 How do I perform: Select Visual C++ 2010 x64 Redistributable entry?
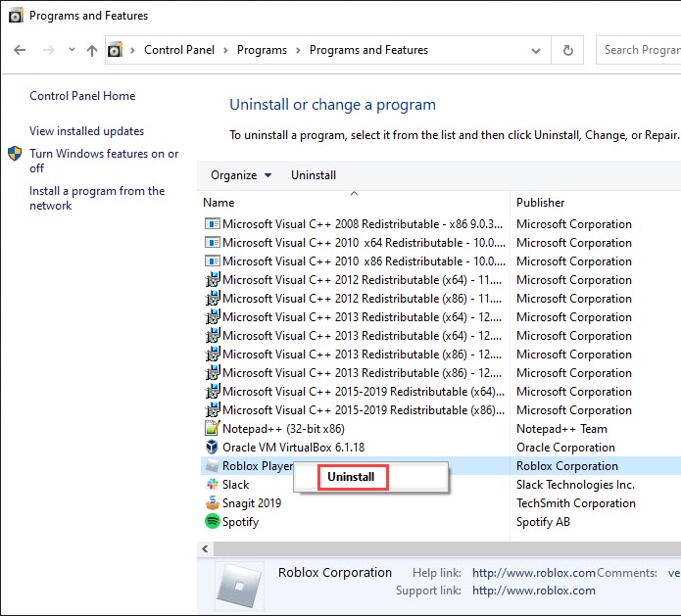pos(364,243)
